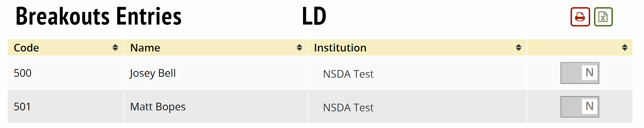Screen dimensions: 644x128
Task: Click the LD event title
Action: click(x=314, y=16)
